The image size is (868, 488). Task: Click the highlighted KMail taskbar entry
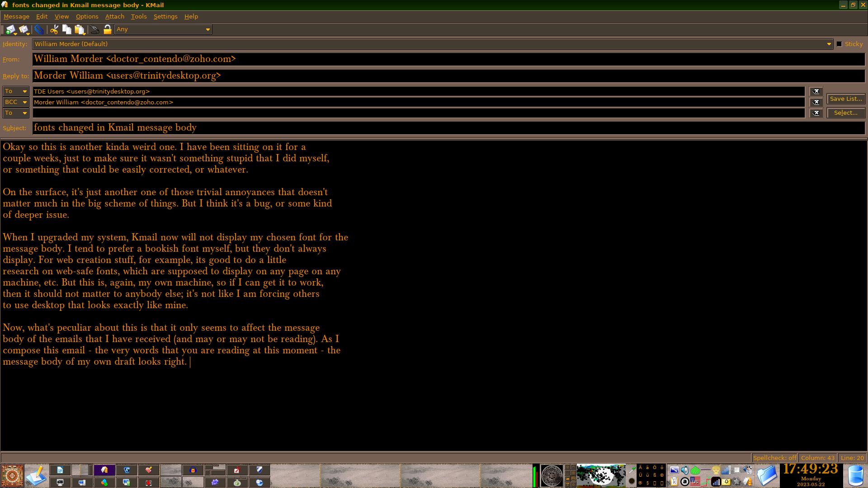[x=104, y=470]
